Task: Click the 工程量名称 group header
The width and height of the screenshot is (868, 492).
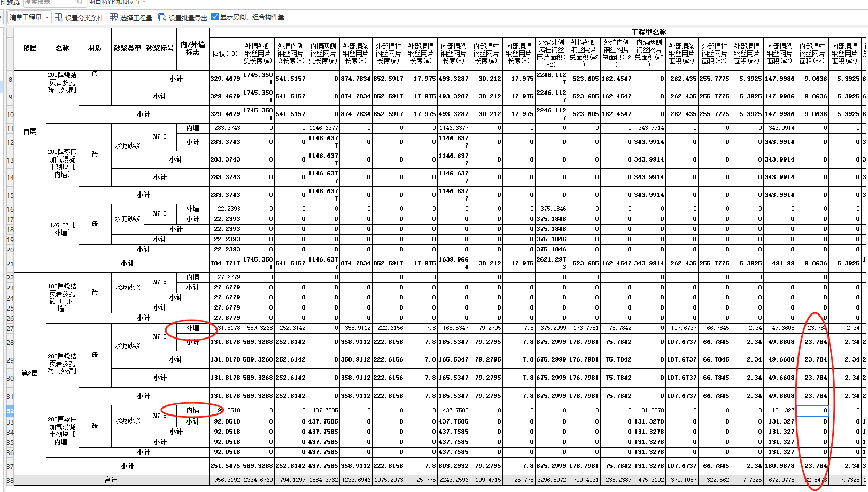Action: 649,32
